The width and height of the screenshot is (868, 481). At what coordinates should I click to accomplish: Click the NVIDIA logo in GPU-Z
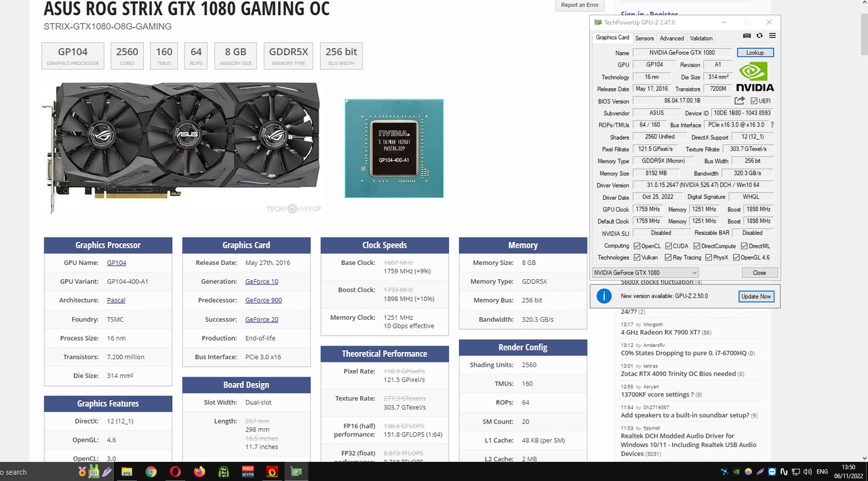pyautogui.click(x=755, y=77)
